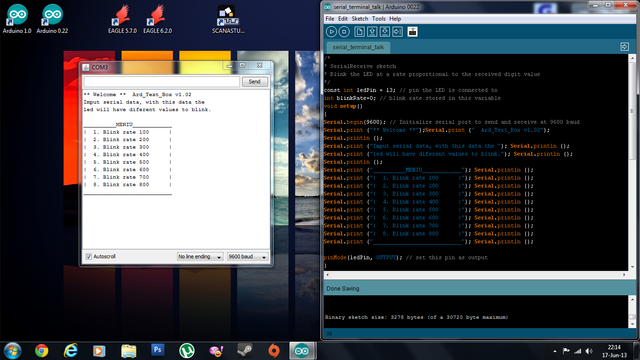
Task: Click the code editor horizontal scrollbar
Action: tap(476, 275)
